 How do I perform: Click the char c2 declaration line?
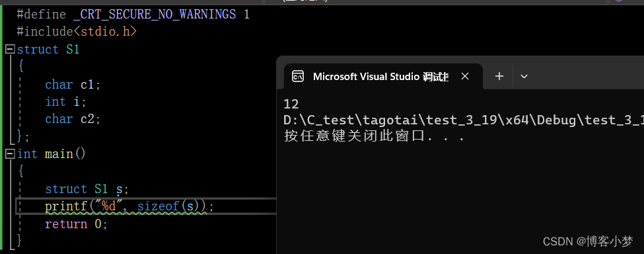point(73,119)
